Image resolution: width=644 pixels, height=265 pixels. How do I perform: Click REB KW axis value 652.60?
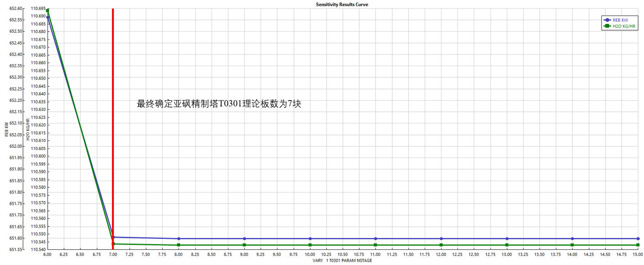[x=16, y=8]
